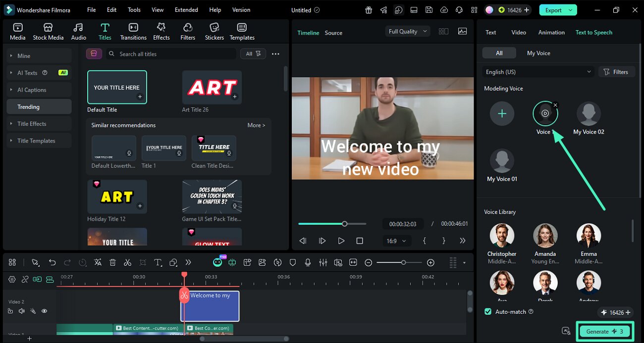Open the AI copilot robot icon

[x=217, y=262]
